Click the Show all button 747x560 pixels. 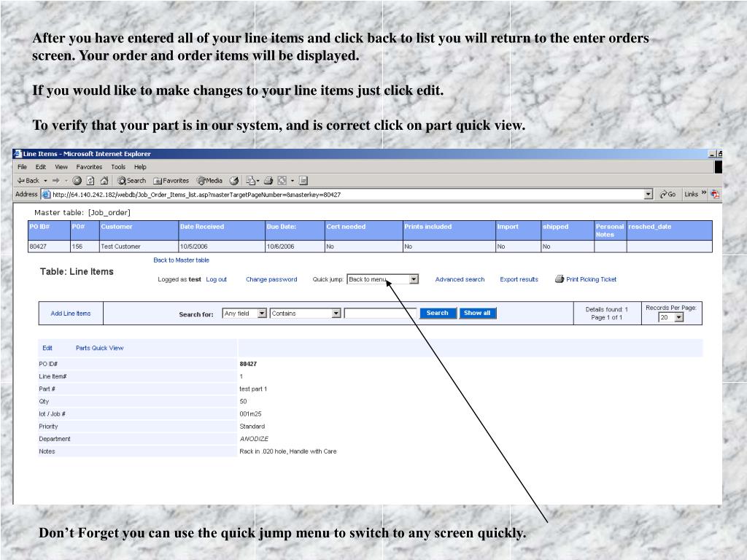(477, 314)
